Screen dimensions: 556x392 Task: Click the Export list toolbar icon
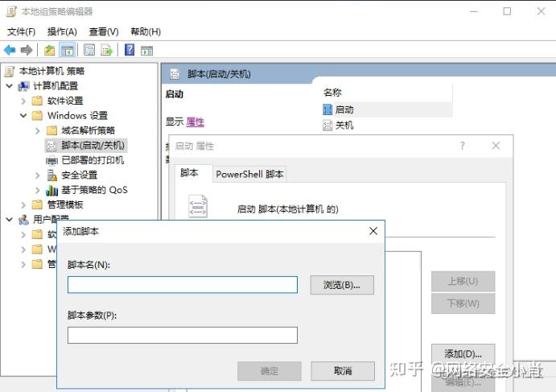[x=107, y=51]
